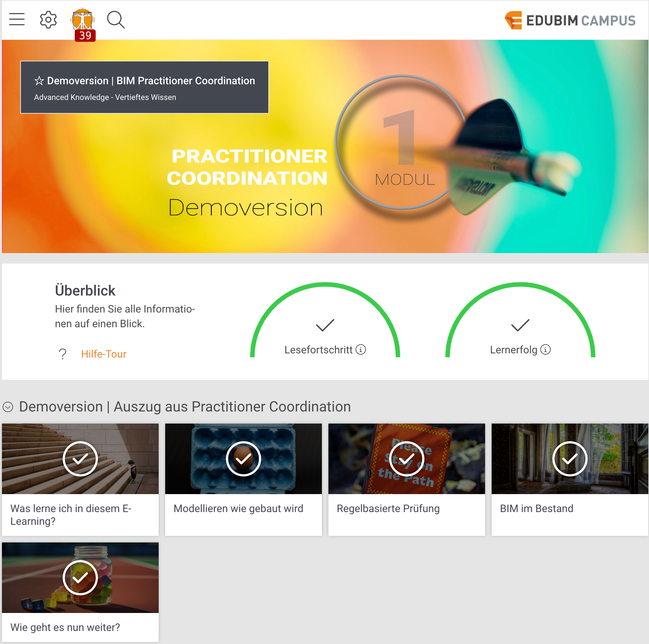Open settings via the gear icon
Viewport: 649px width, 644px height.
click(x=48, y=20)
